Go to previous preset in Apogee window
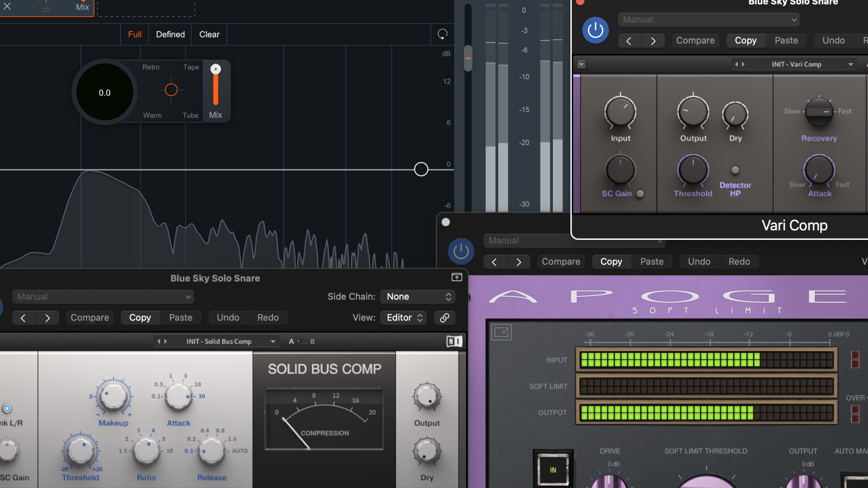 tap(495, 262)
